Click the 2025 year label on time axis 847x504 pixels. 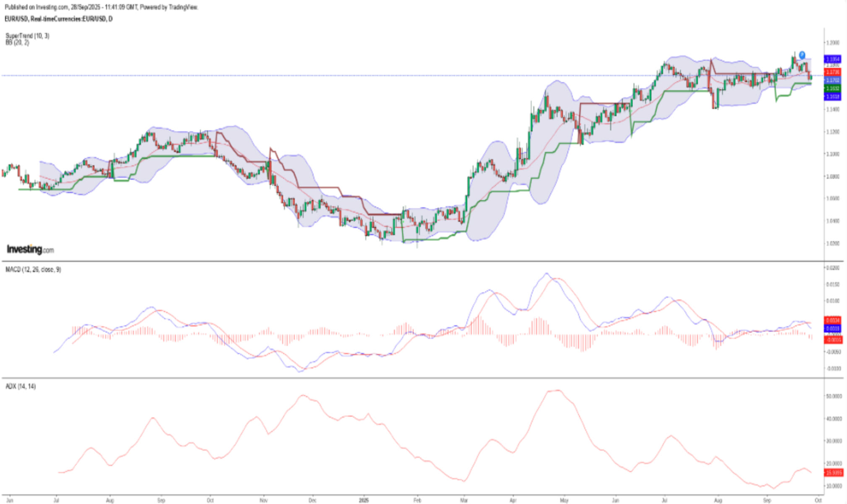[x=364, y=501]
